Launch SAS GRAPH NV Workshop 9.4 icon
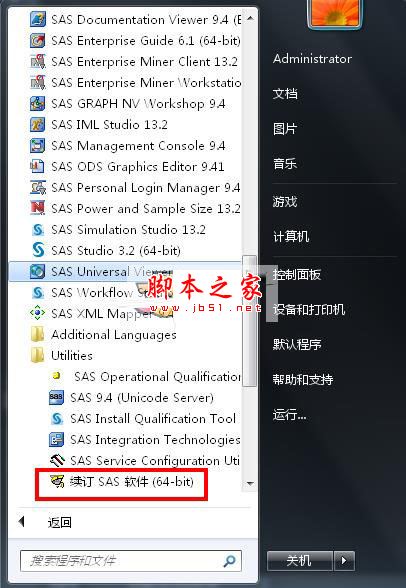Screen dimensions: 406x588 pos(37,103)
